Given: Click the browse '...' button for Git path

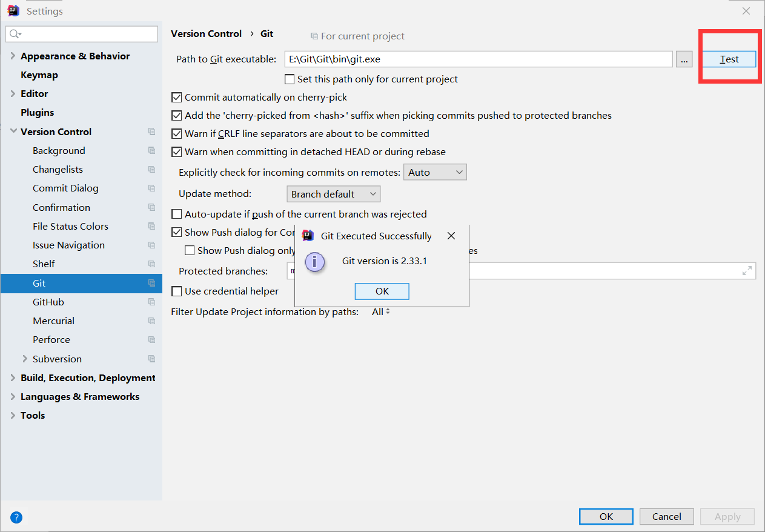Looking at the screenshot, I should pos(684,59).
